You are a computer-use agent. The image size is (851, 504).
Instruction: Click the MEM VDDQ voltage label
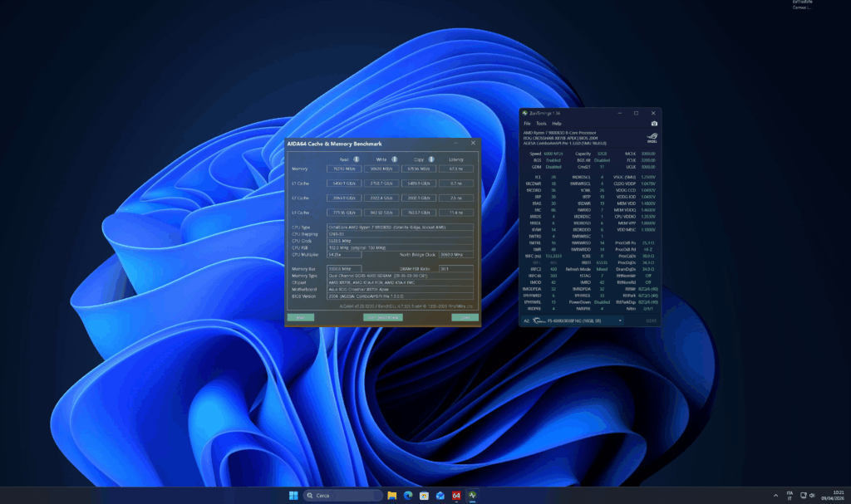[x=625, y=210]
